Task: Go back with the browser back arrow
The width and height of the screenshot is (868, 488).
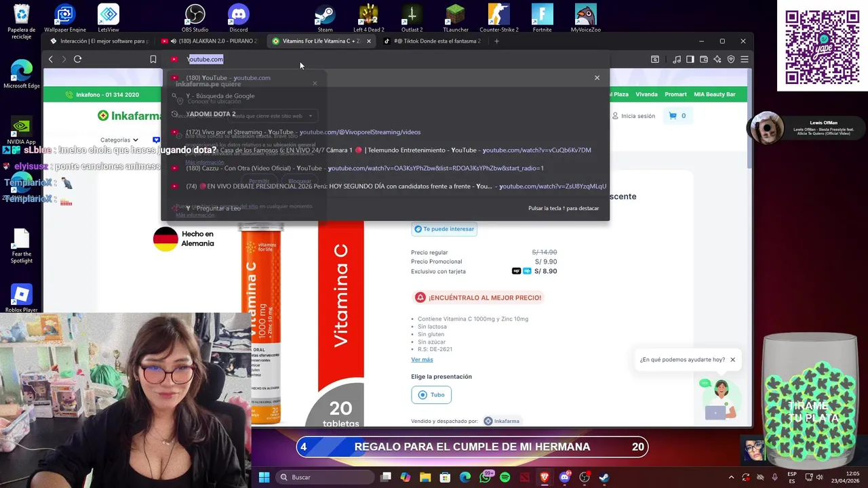Action: tap(50, 59)
